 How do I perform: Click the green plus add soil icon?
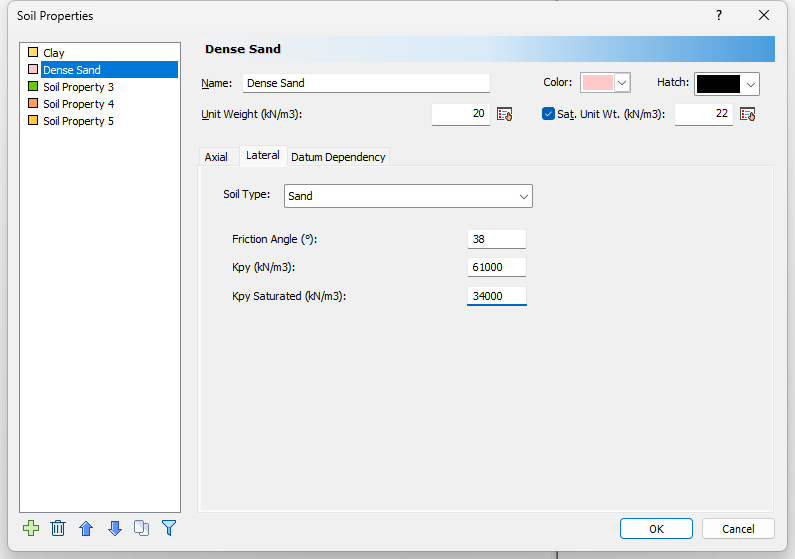pyautogui.click(x=31, y=528)
